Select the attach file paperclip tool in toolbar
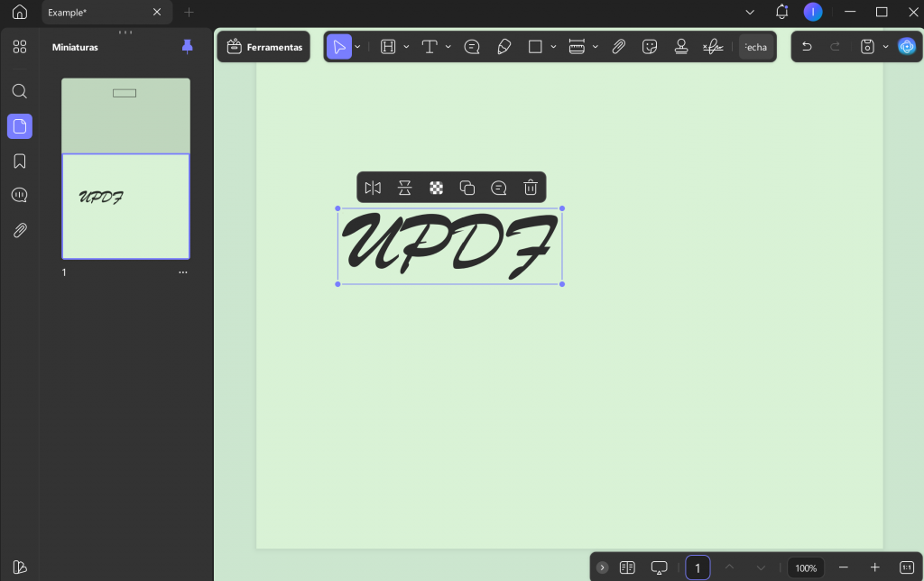Image resolution: width=924 pixels, height=581 pixels. tap(618, 47)
